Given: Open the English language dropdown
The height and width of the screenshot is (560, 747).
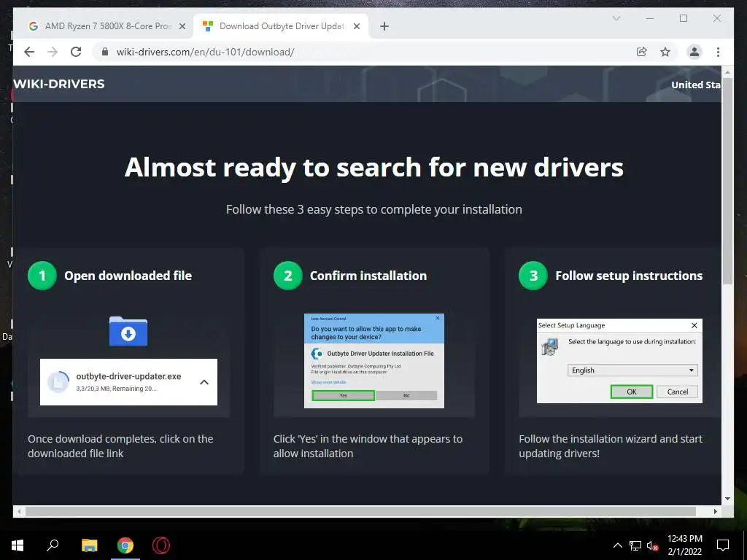Looking at the screenshot, I should (632, 370).
